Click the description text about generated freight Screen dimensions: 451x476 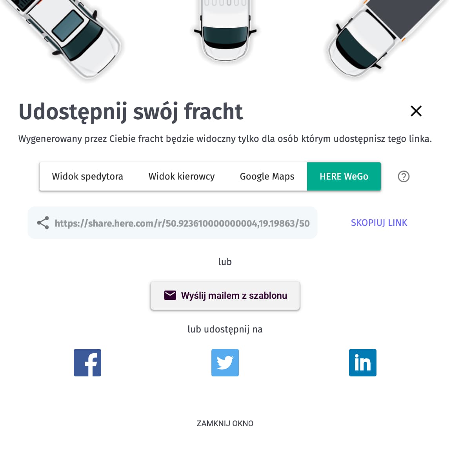225,139
